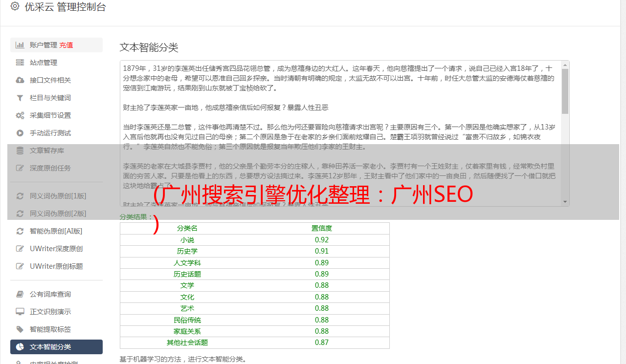Click the book icon for 公有词库查询
Screen dimensions: 626x364
pos(20,294)
